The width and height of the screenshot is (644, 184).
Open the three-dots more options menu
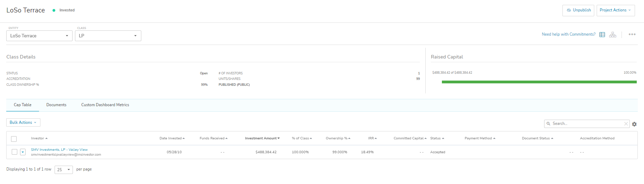[632, 35]
